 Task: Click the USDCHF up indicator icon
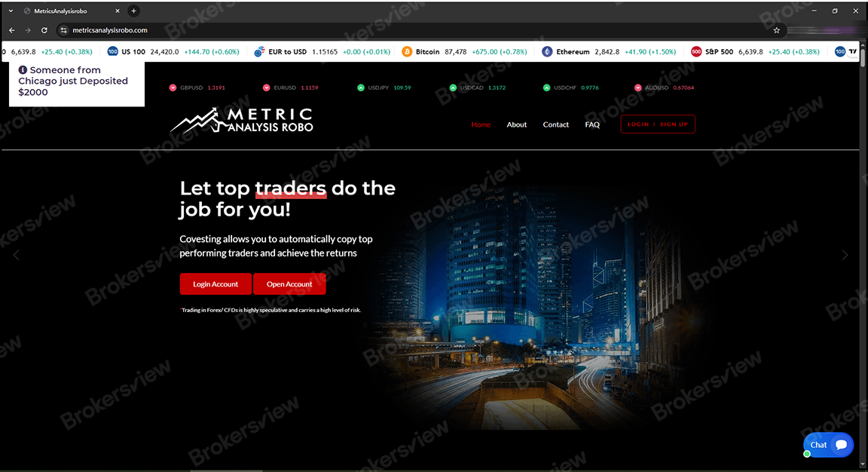pyautogui.click(x=546, y=87)
